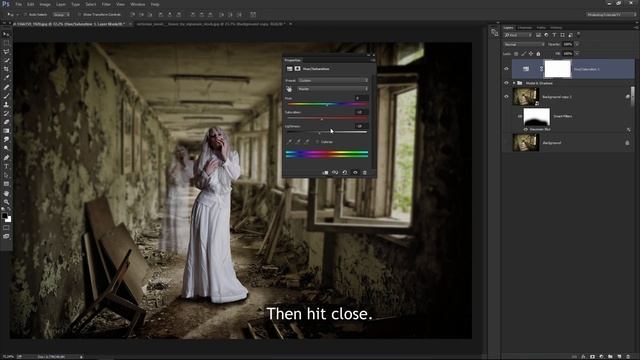The image size is (640, 360).
Task: Reset adjustment defaults in Properties panel
Action: [345, 173]
